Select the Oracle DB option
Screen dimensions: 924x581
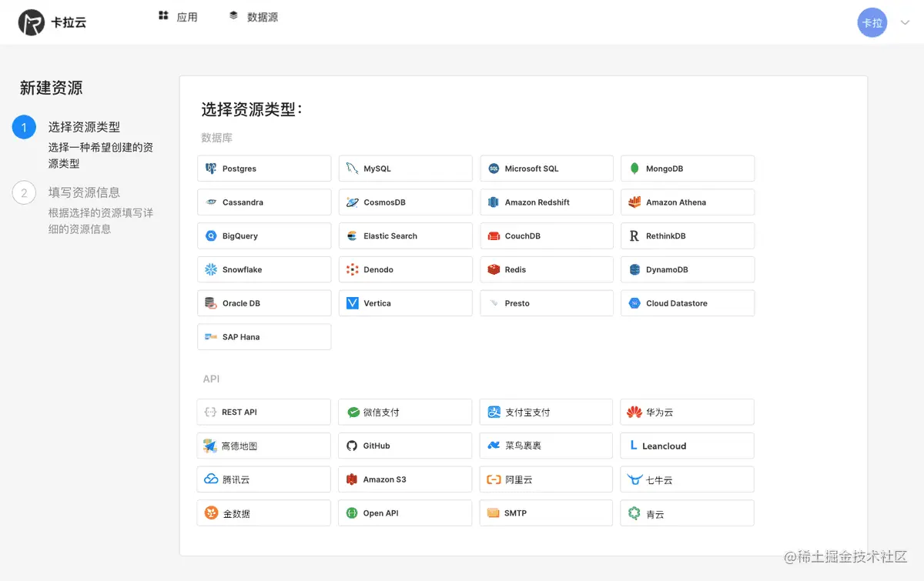click(263, 302)
